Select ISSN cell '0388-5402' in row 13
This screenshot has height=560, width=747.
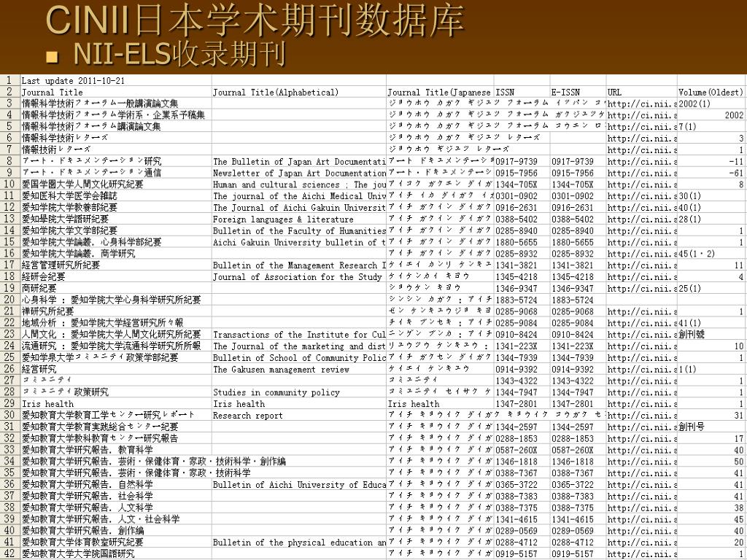tap(522, 219)
